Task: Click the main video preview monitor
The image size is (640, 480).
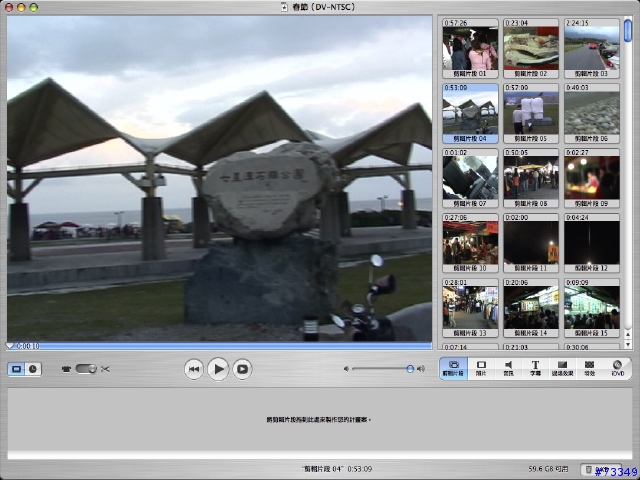Action: (220, 178)
